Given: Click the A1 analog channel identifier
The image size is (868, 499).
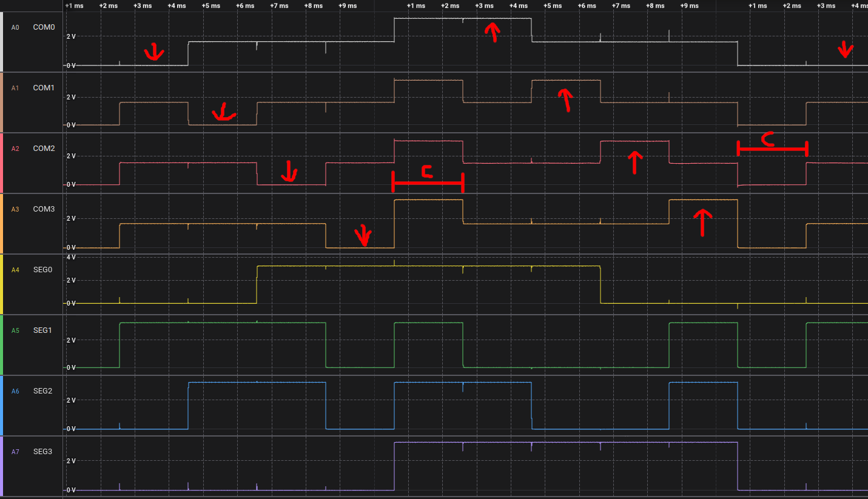Looking at the screenshot, I should pos(15,88).
